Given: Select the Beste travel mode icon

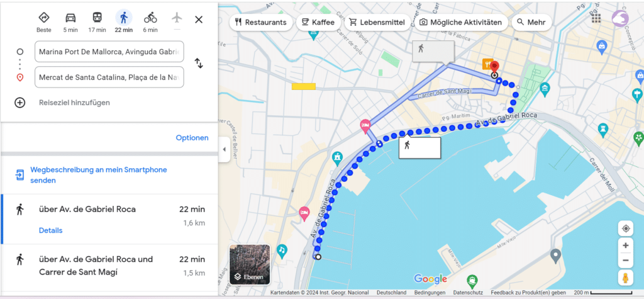Looking at the screenshot, I should [x=44, y=18].
